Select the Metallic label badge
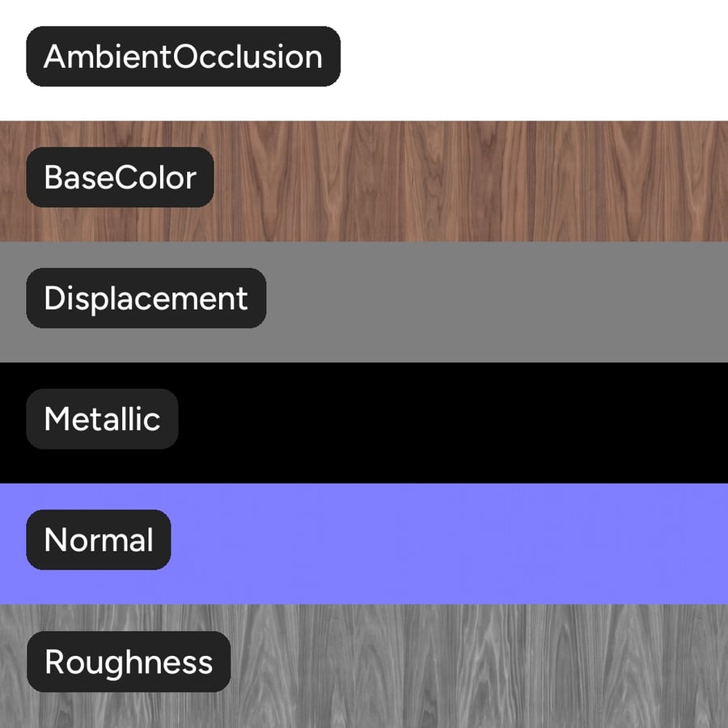728x728 pixels. coord(102,419)
